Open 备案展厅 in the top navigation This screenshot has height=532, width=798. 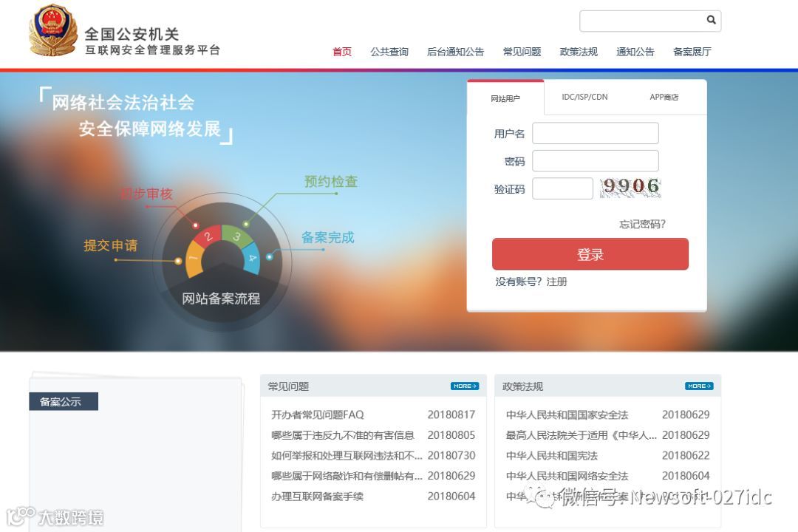tap(692, 52)
